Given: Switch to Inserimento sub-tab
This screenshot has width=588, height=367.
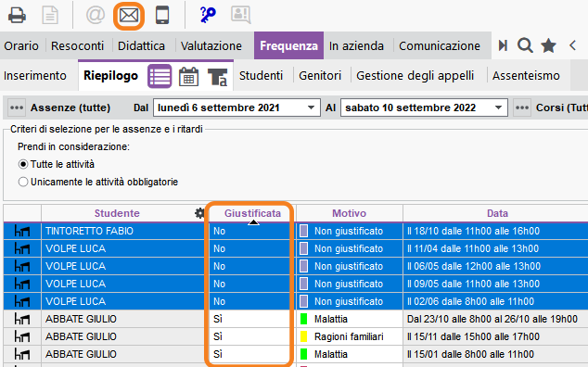Looking at the screenshot, I should click(35, 76).
